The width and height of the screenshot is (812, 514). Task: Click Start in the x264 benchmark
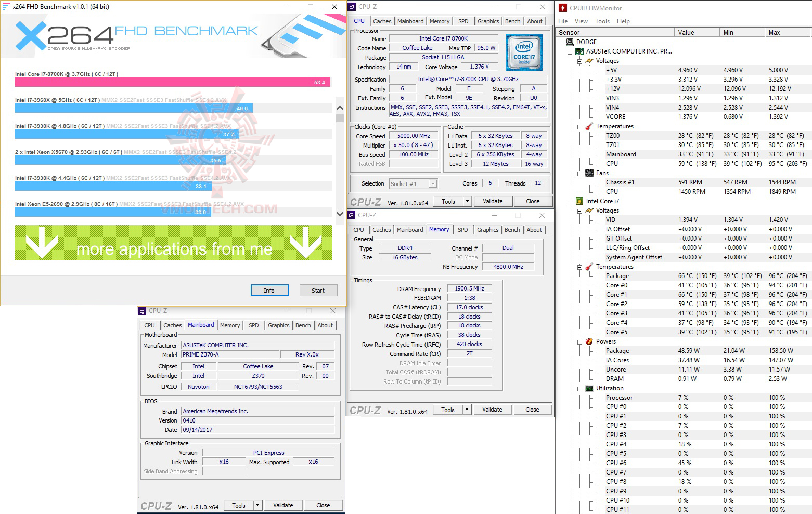(x=318, y=290)
